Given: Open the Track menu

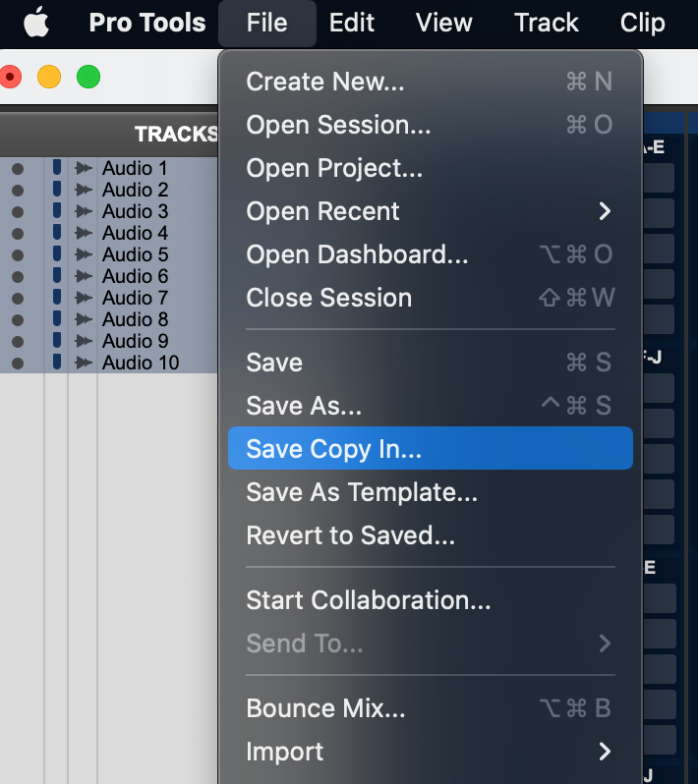Looking at the screenshot, I should pyautogui.click(x=547, y=23).
